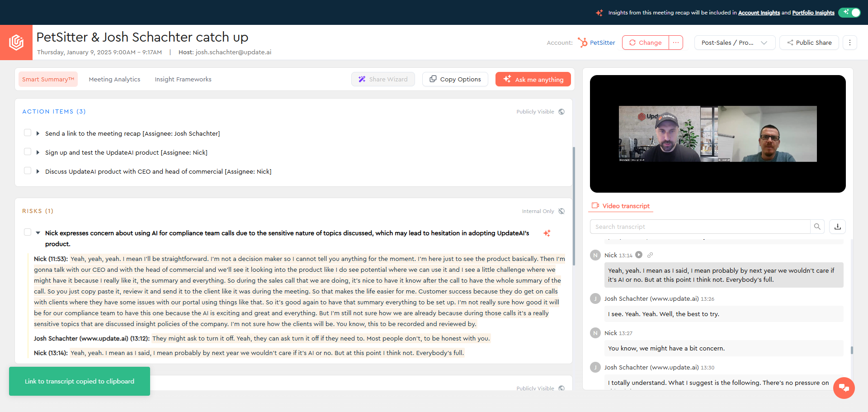Click the sparkle AI icon beside the risk item
868x412 pixels.
point(547,233)
